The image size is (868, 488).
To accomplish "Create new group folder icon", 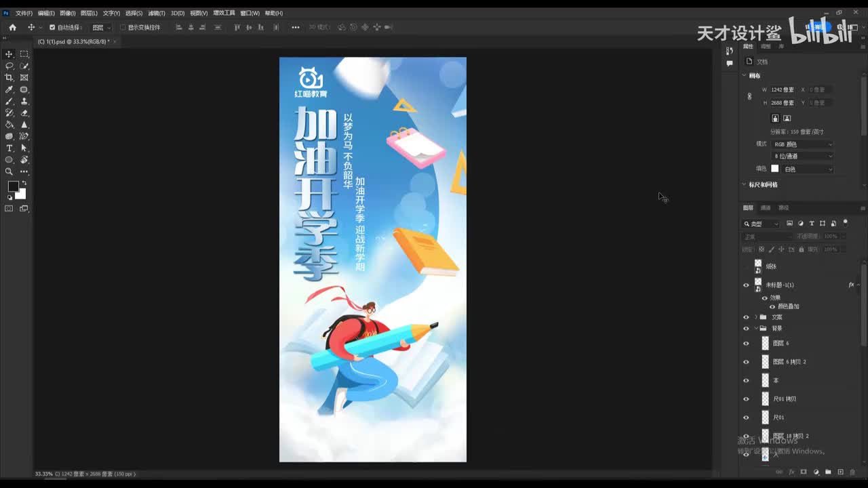I will (828, 472).
